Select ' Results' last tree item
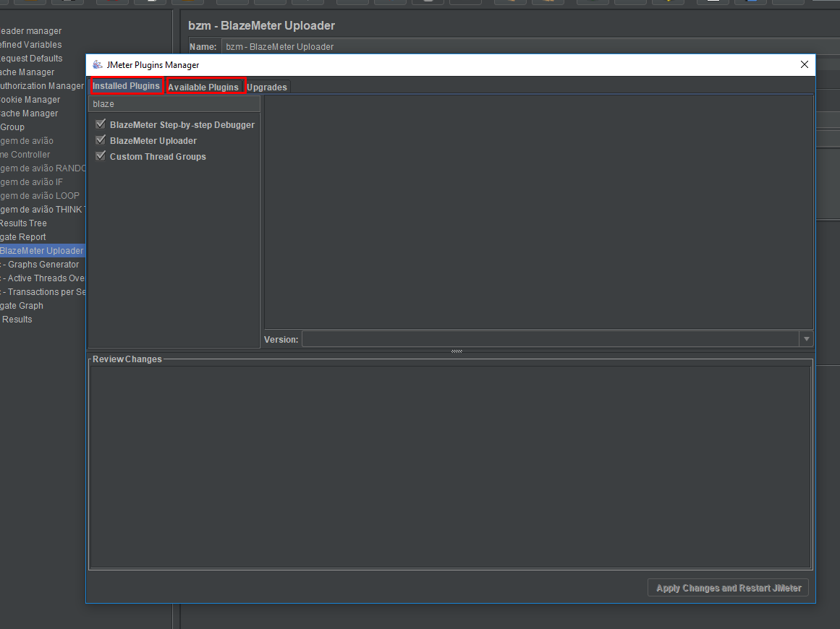The height and width of the screenshot is (629, 840). [16, 320]
